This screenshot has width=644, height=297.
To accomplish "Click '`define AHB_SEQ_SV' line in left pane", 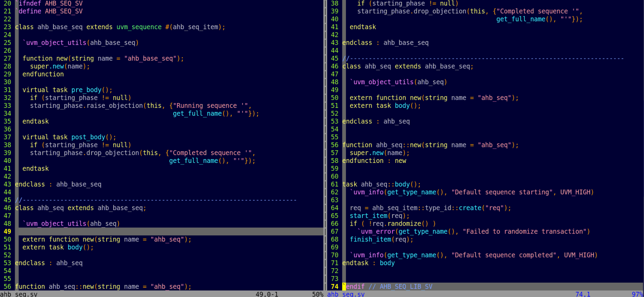I will click(x=49, y=11).
